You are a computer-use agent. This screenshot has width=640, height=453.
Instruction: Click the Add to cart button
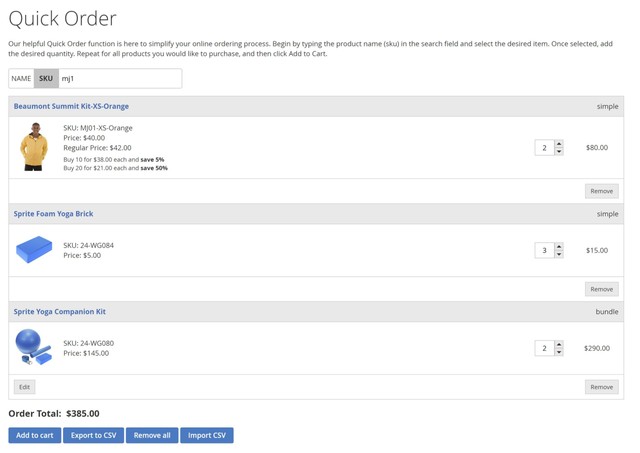tap(35, 435)
